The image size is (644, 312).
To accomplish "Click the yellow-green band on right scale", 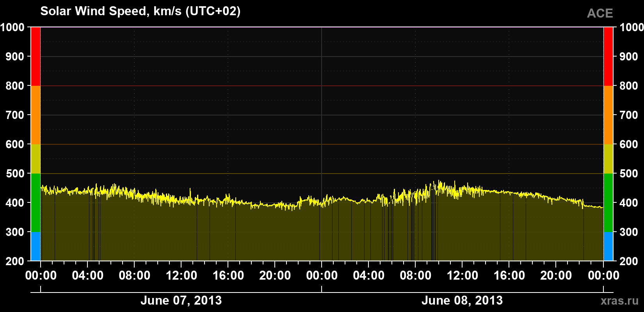I will (x=608, y=159).
